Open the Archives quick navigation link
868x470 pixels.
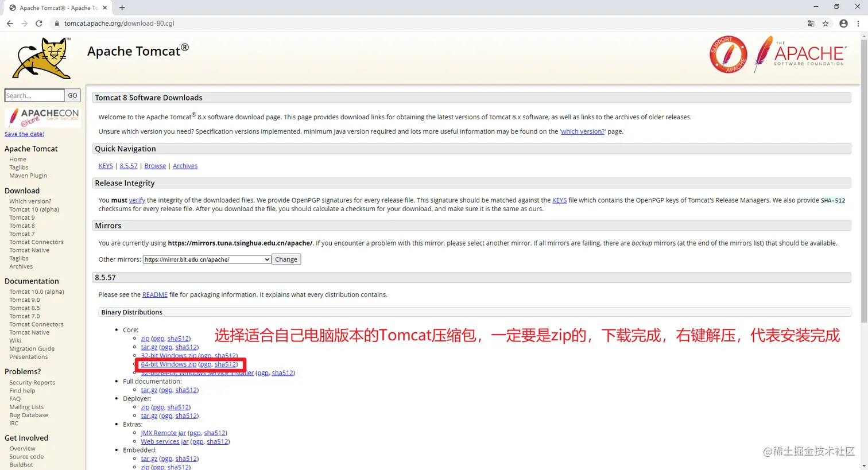click(185, 166)
